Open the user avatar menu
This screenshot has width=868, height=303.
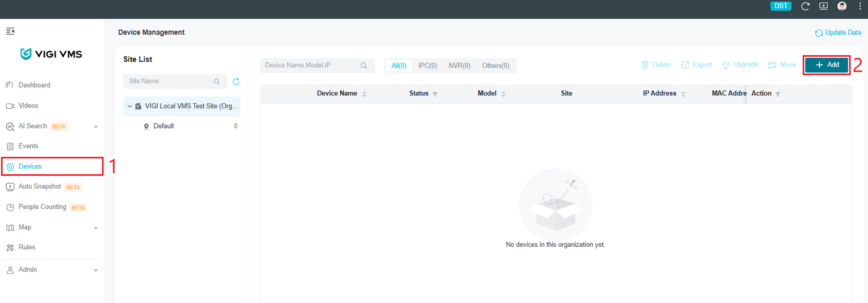pyautogui.click(x=842, y=6)
